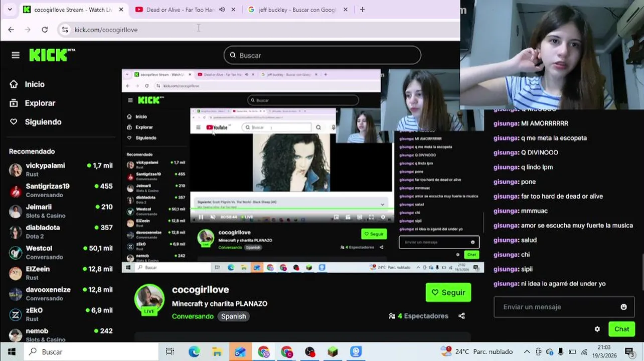View site information for kick.com
This screenshot has height=361, width=644.
click(x=65, y=30)
